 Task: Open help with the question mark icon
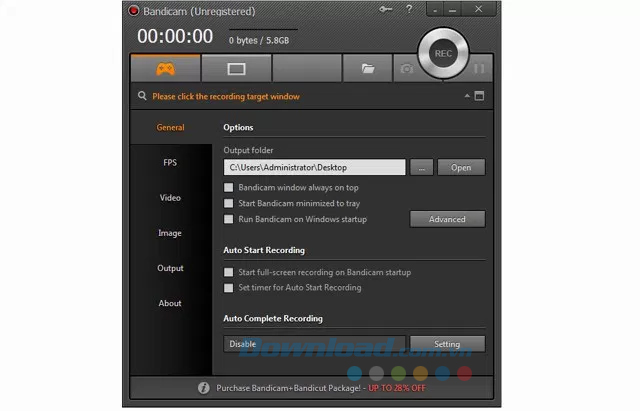(409, 9)
